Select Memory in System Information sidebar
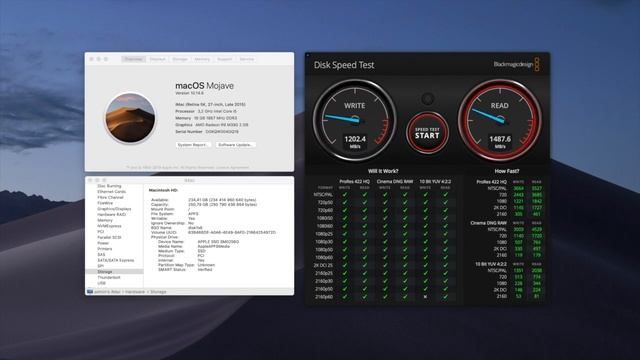This screenshot has width=640, height=360. click(104, 220)
